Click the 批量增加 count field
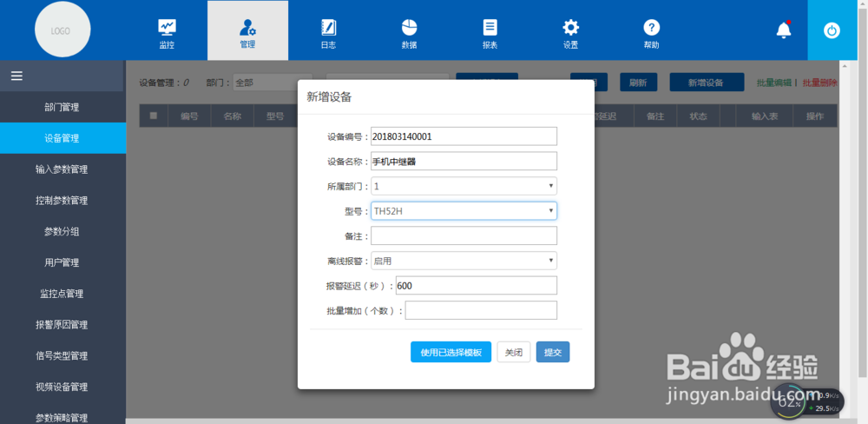Screen dimensions: 868x424 pos(481,310)
